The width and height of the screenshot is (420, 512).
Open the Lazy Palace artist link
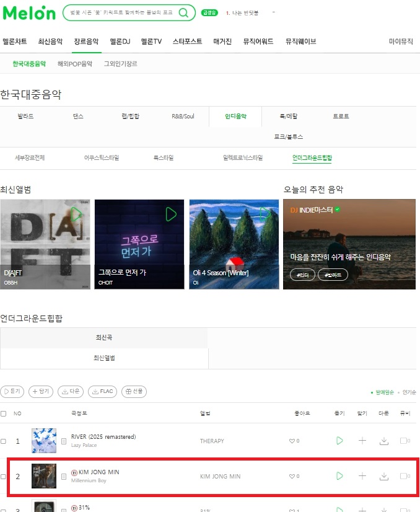pos(84,445)
